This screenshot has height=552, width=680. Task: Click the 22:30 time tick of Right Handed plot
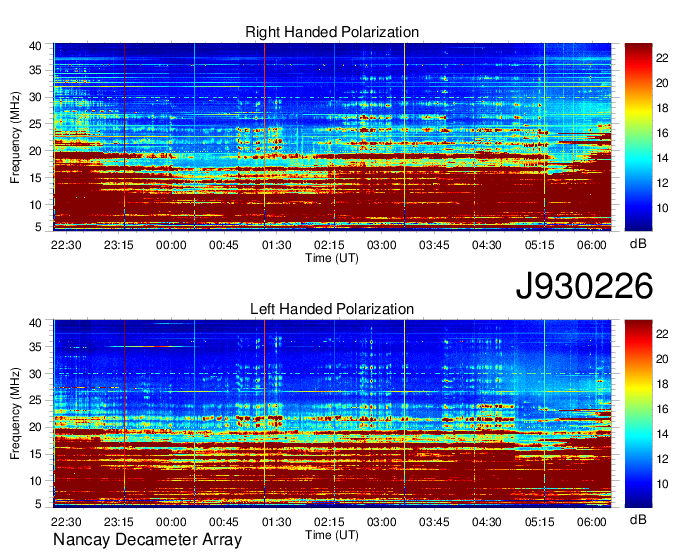coord(66,245)
